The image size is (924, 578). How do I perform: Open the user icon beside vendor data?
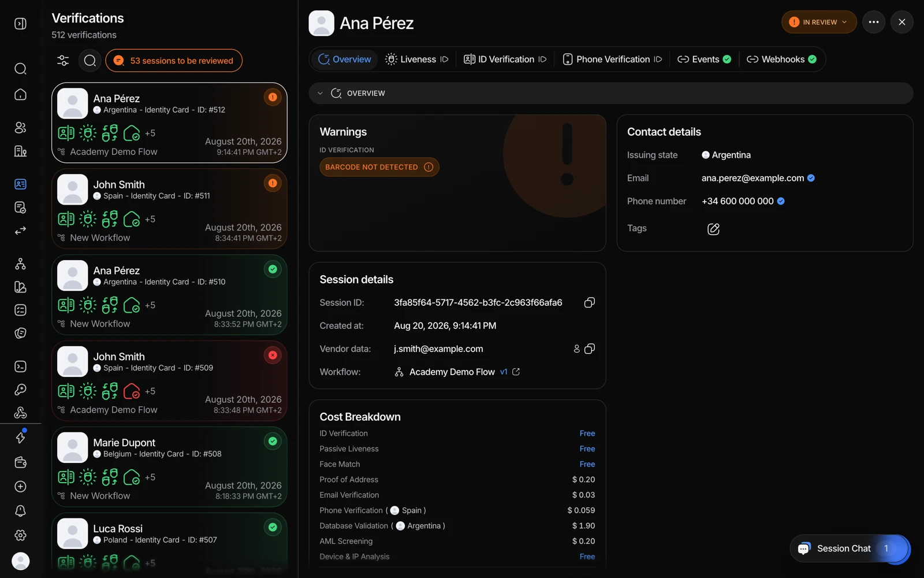576,349
